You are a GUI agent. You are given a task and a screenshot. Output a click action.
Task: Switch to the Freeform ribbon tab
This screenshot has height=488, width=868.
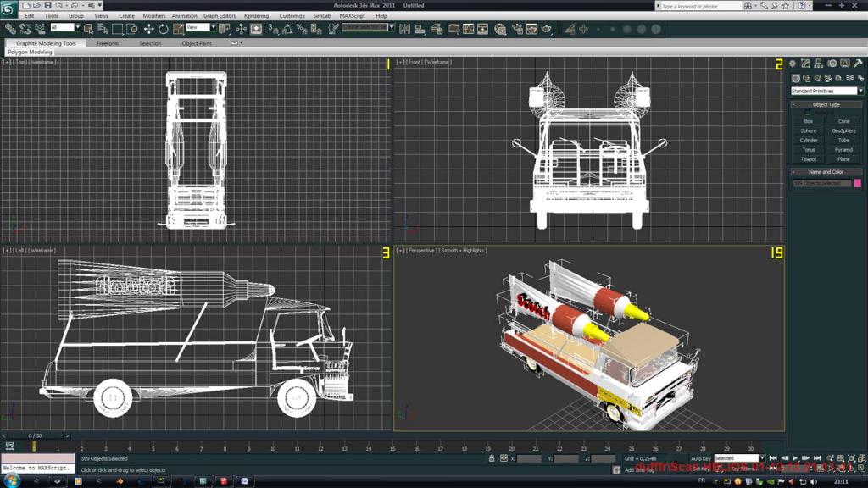click(108, 43)
